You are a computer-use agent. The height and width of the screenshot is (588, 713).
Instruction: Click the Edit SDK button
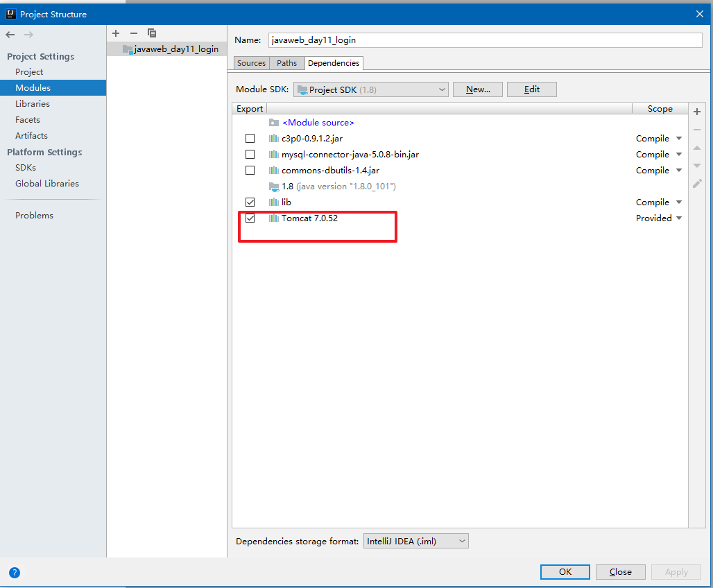[532, 89]
